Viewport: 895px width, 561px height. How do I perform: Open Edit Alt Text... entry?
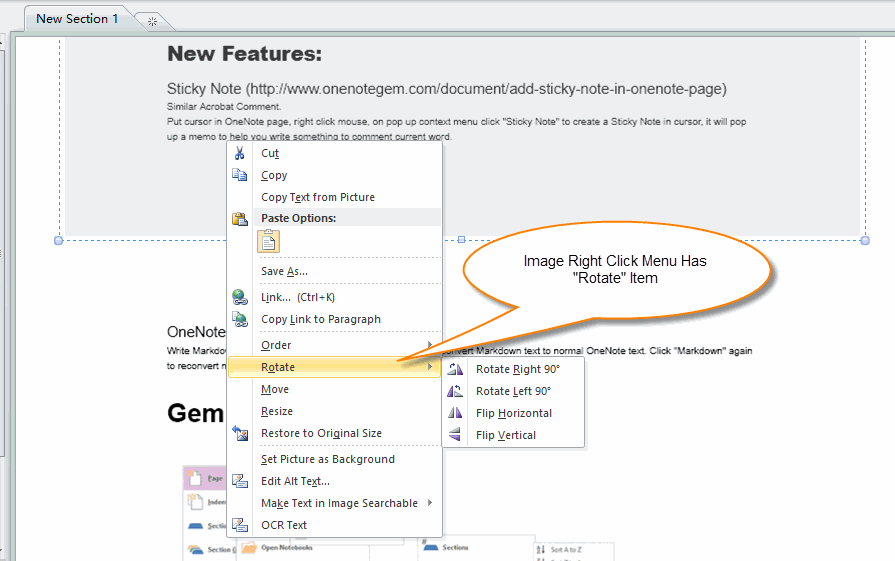(335, 481)
